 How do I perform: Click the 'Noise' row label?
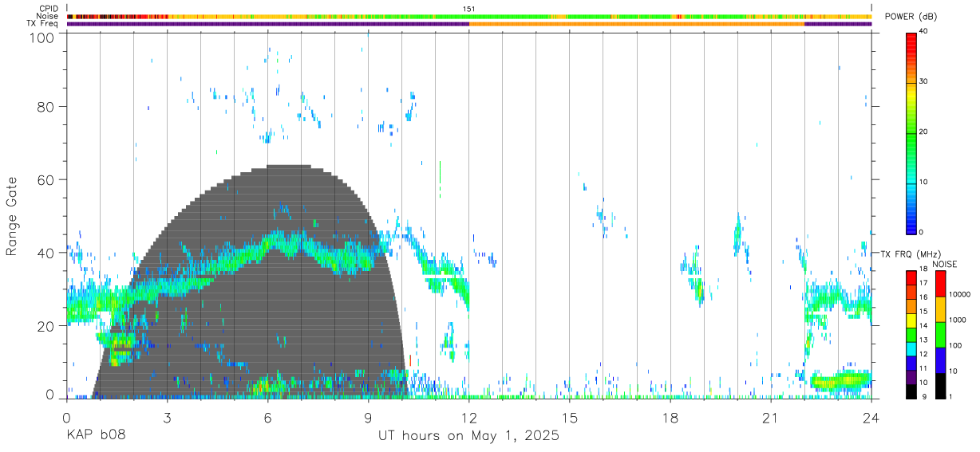pyautogui.click(x=49, y=16)
